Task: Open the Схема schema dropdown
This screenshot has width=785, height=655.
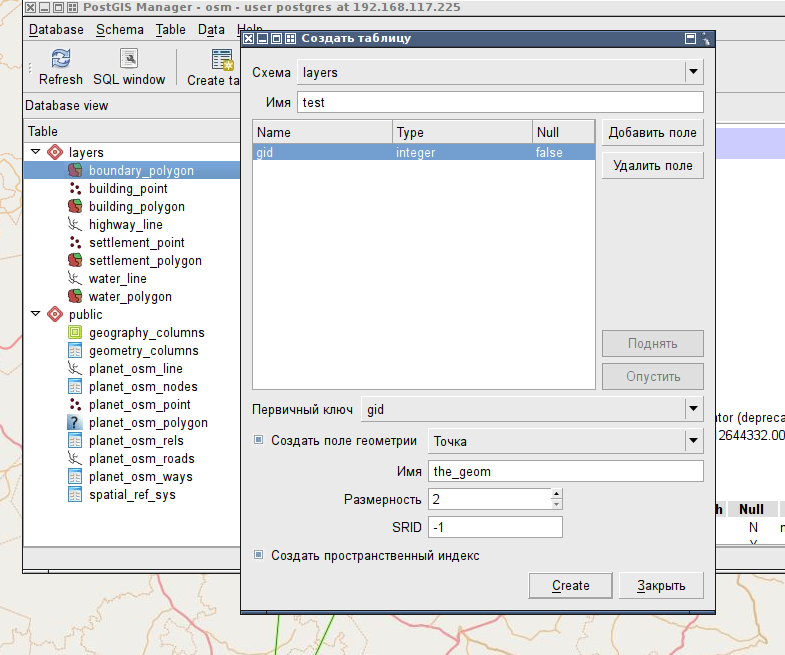Action: coord(692,72)
